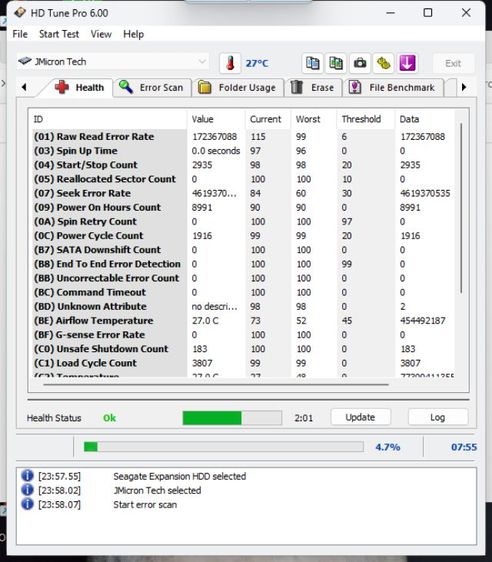
Task: Copy text to clipboard toolbar icon
Action: [x=312, y=63]
